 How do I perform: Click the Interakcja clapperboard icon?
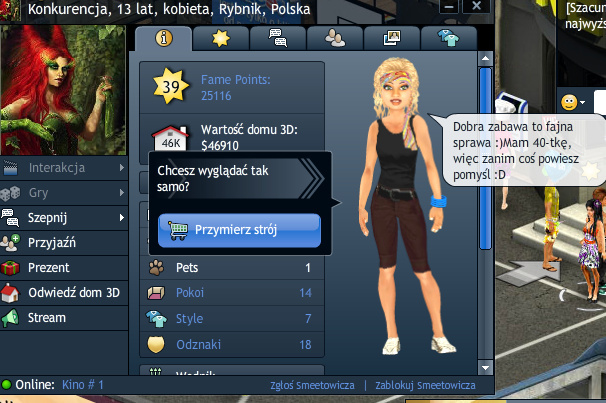[10, 168]
